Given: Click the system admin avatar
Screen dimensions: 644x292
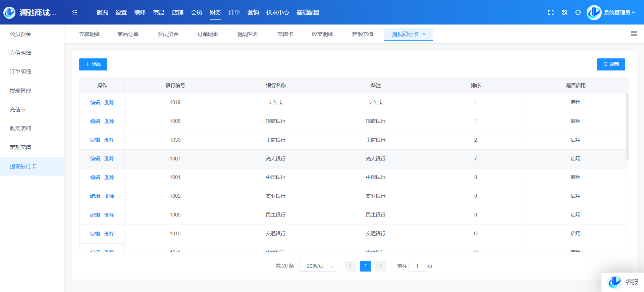Looking at the screenshot, I should click(594, 12).
